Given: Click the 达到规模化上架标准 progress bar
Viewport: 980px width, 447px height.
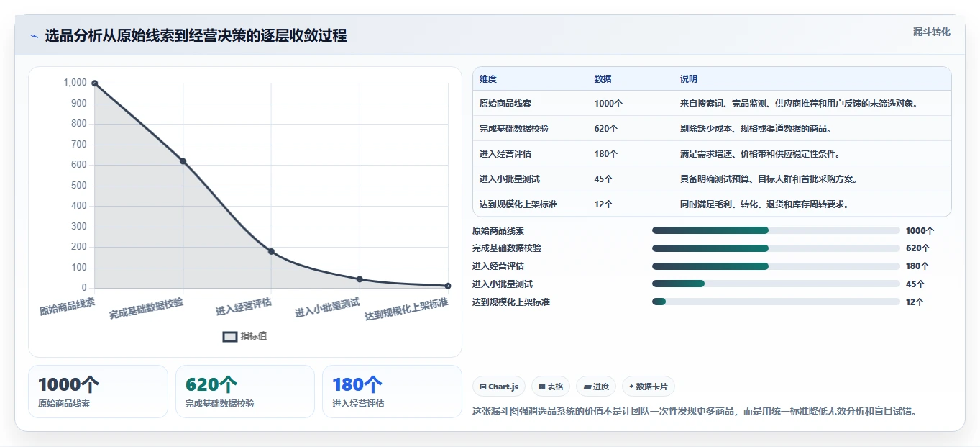Looking at the screenshot, I should click(776, 302).
